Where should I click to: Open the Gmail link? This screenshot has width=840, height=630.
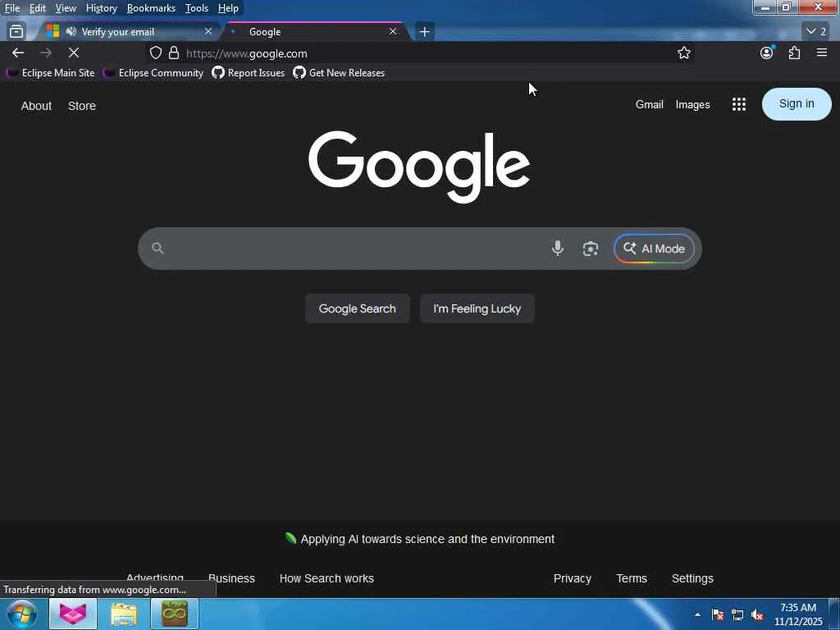650,104
